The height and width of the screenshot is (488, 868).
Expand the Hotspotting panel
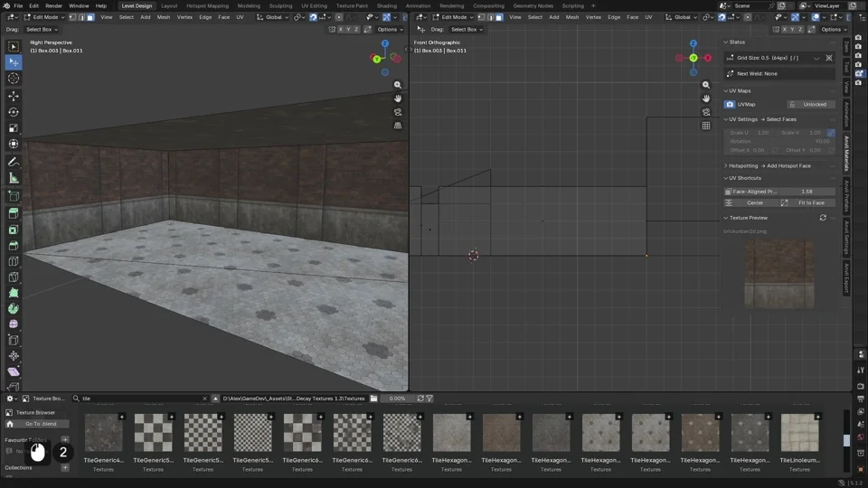726,165
